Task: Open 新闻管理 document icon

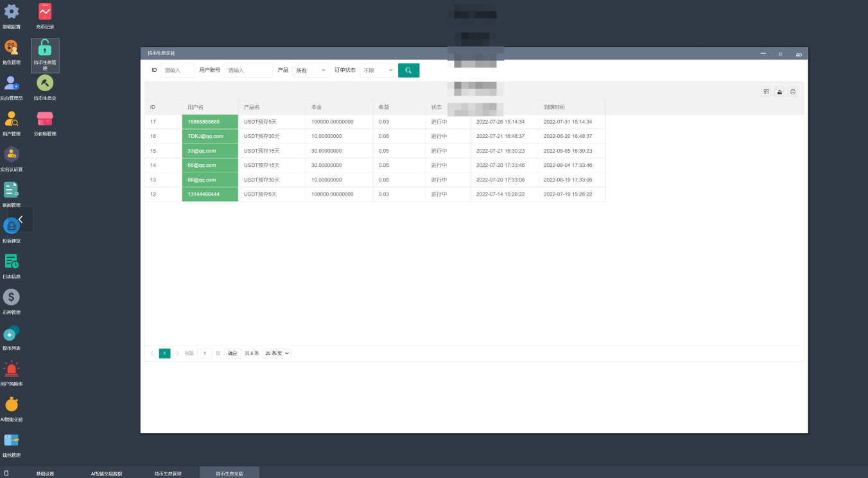Action: point(12,190)
